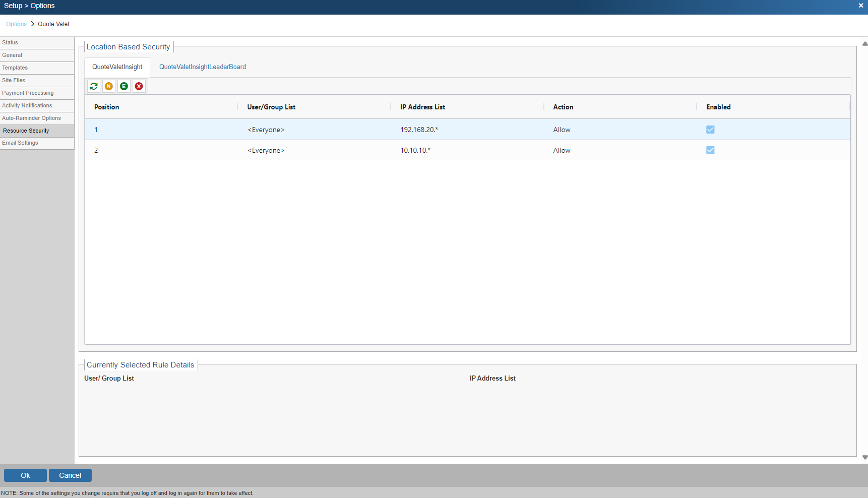Click the scroll up arrow
Image resolution: width=868 pixels, height=498 pixels.
pyautogui.click(x=865, y=44)
